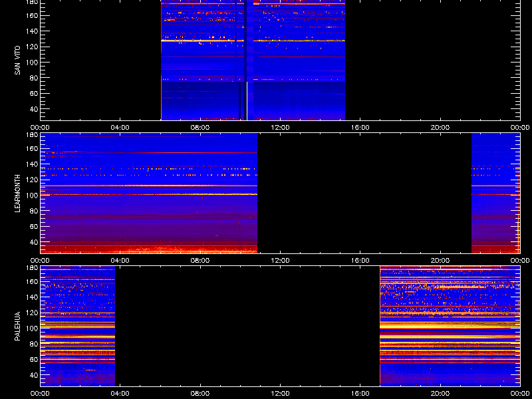Click 16:00 on the Palehua time axis
532x399 pixels.
(360, 394)
